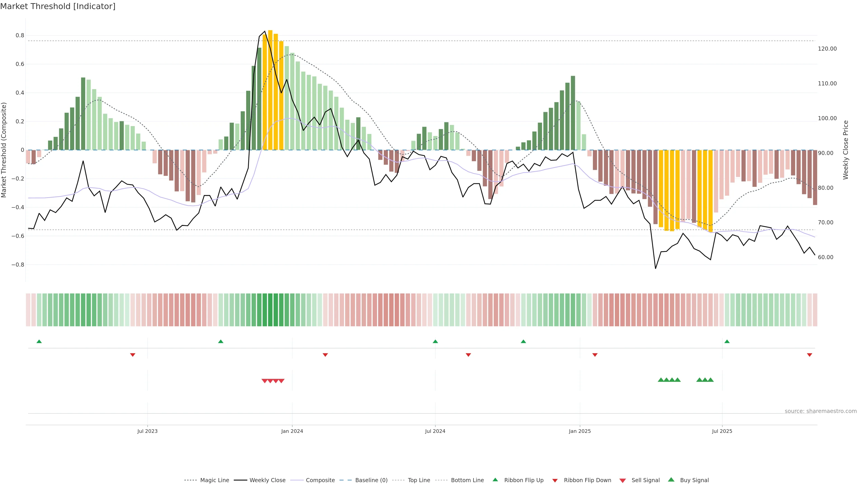The image size is (868, 488).
Task: Click the Sell Signal legend icon
Action: click(x=623, y=481)
